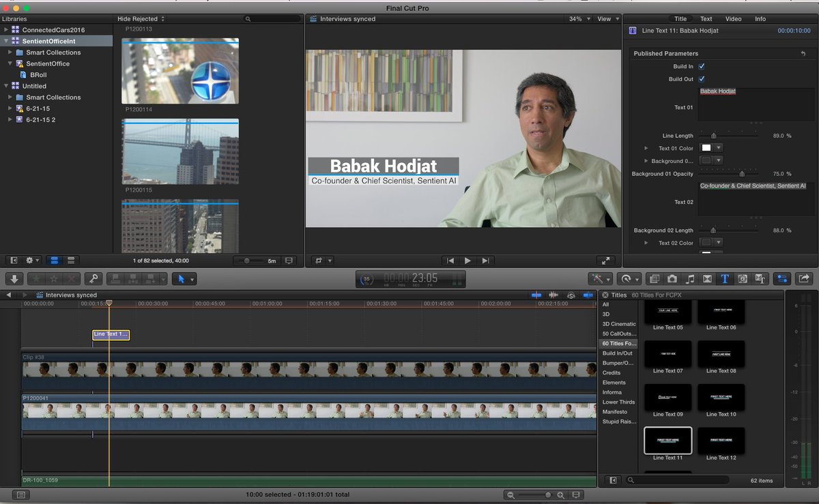Open the Effects Browser icon
Viewport: 819px width, 504px height.
tap(655, 279)
